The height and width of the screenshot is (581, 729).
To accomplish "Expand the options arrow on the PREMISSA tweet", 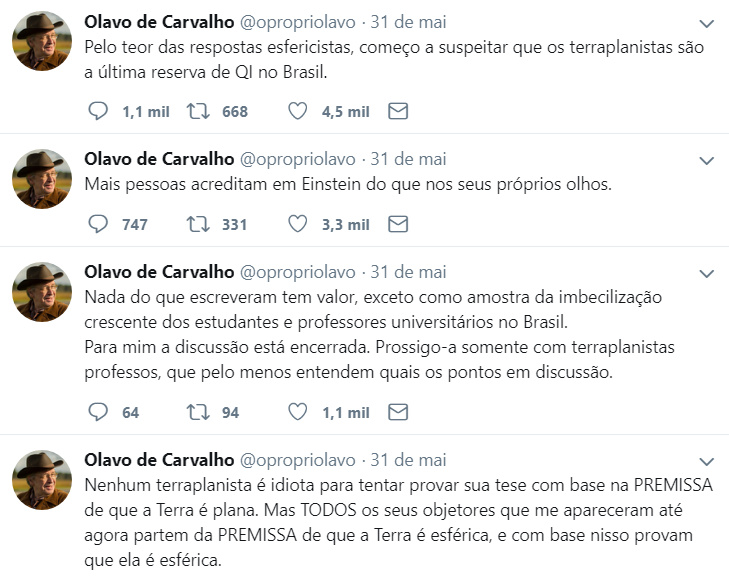I will click(x=706, y=461).
